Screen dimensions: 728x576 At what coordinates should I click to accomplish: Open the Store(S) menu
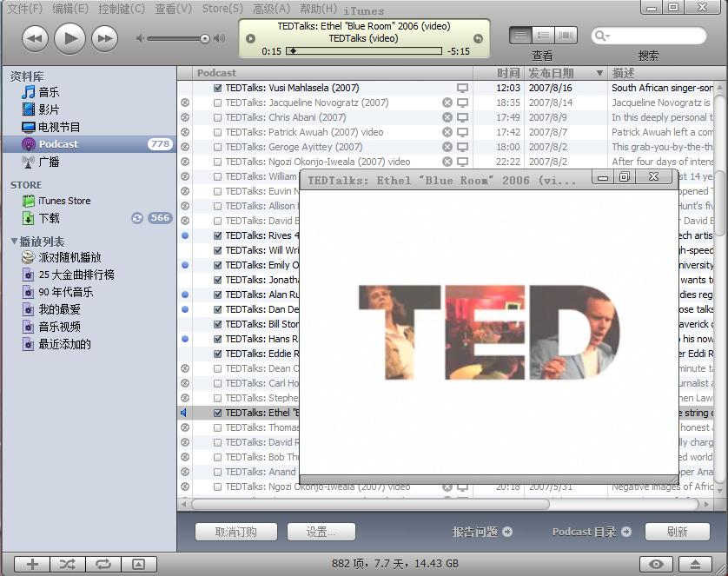222,9
